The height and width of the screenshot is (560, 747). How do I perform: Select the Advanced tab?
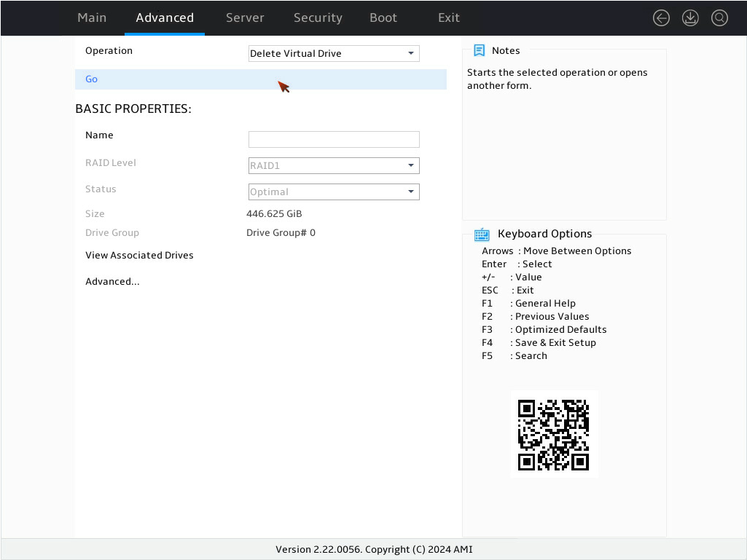click(x=165, y=17)
